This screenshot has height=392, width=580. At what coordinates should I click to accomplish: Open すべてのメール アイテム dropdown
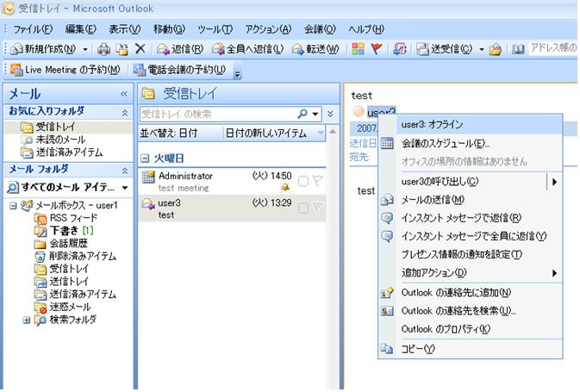click(x=125, y=188)
